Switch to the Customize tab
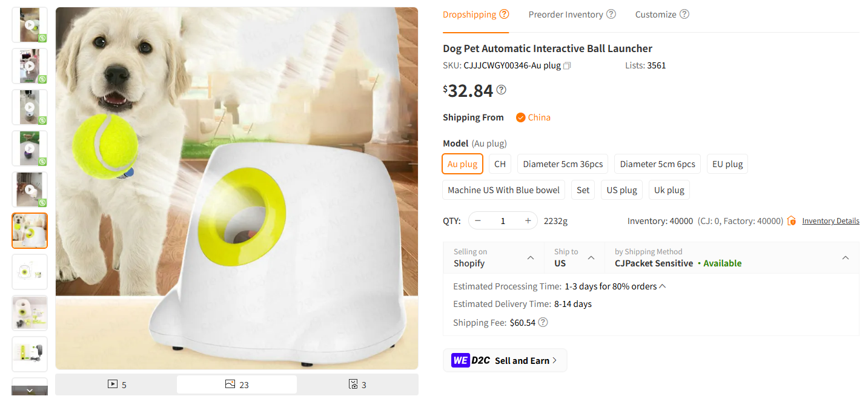Viewport: 868px width, 399px height. [x=656, y=15]
